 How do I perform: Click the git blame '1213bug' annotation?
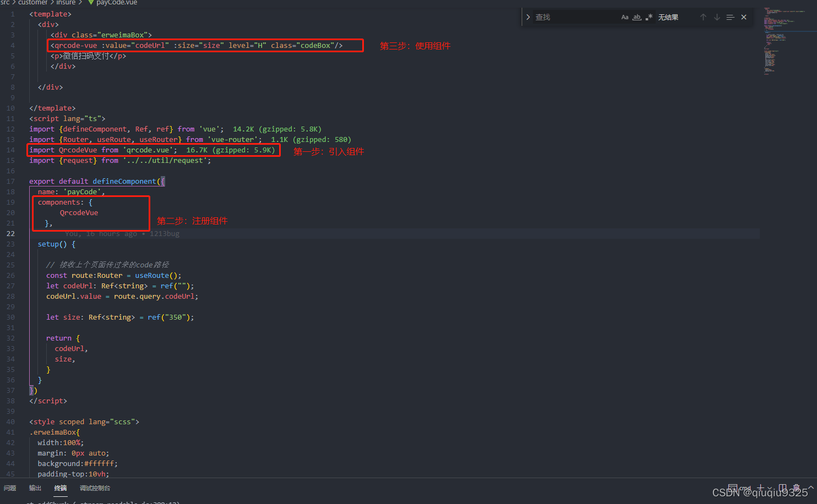165,233
